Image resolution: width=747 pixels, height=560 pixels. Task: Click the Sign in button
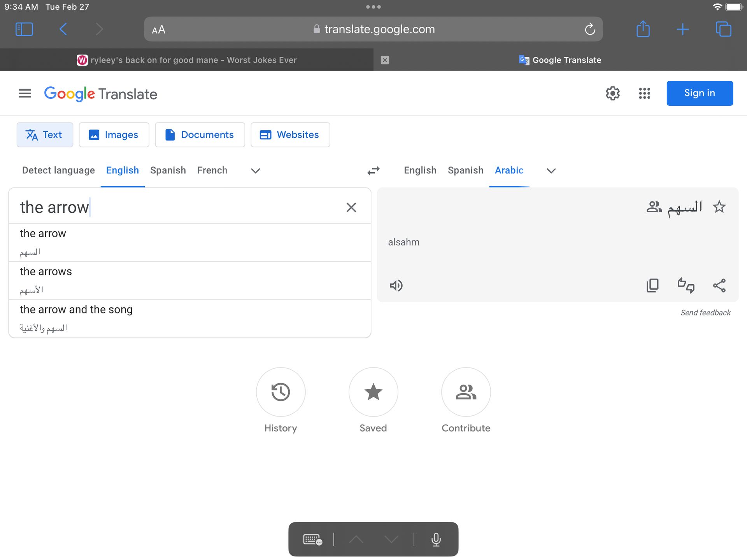coord(700,93)
